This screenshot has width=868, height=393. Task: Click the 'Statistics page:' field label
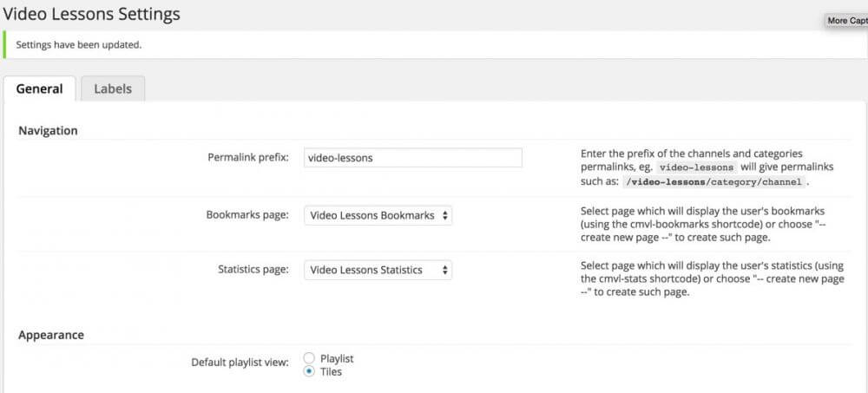253,270
